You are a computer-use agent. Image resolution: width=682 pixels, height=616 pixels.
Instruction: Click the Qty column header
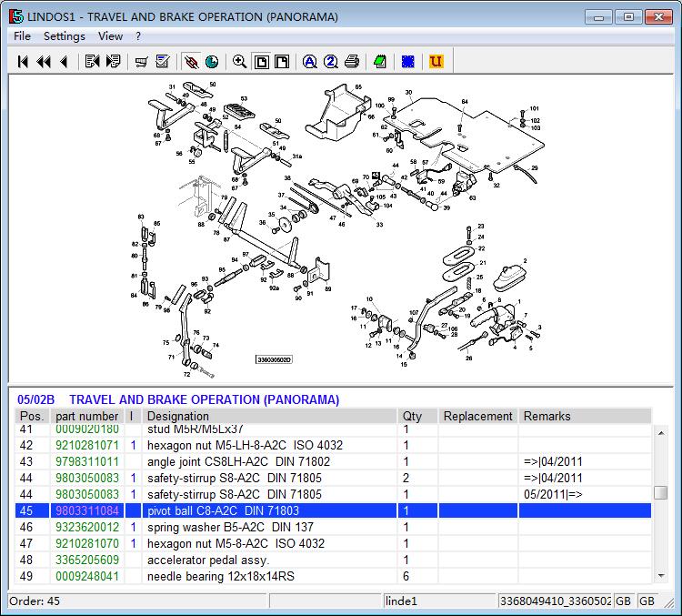tap(417, 416)
